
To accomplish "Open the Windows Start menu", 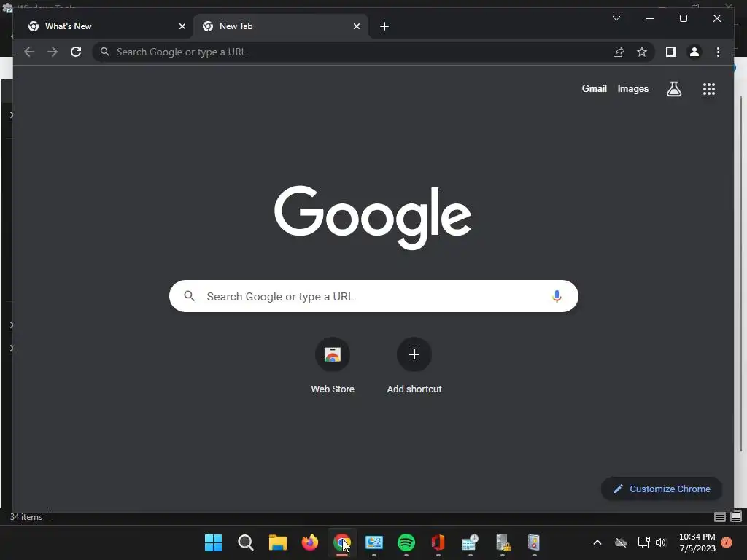I will (x=213, y=542).
